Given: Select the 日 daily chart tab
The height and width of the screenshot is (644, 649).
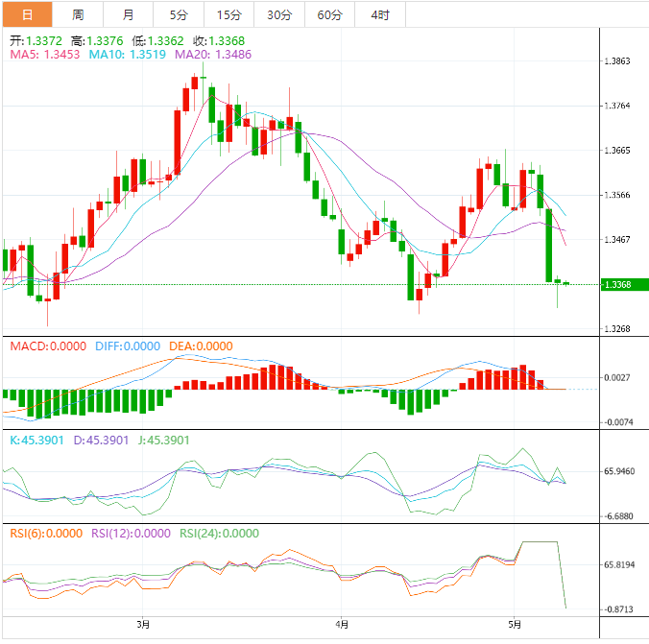Looking at the screenshot, I should pos(26,14).
